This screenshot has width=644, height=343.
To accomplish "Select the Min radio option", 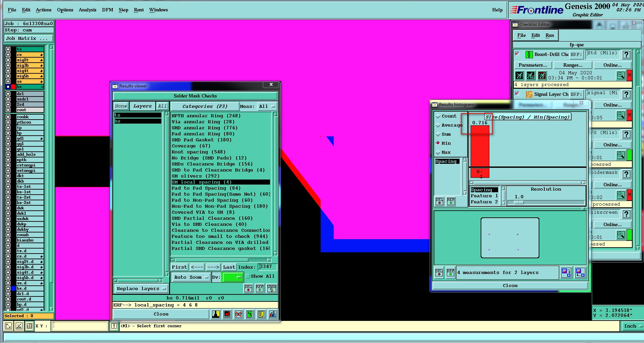I will tap(438, 143).
